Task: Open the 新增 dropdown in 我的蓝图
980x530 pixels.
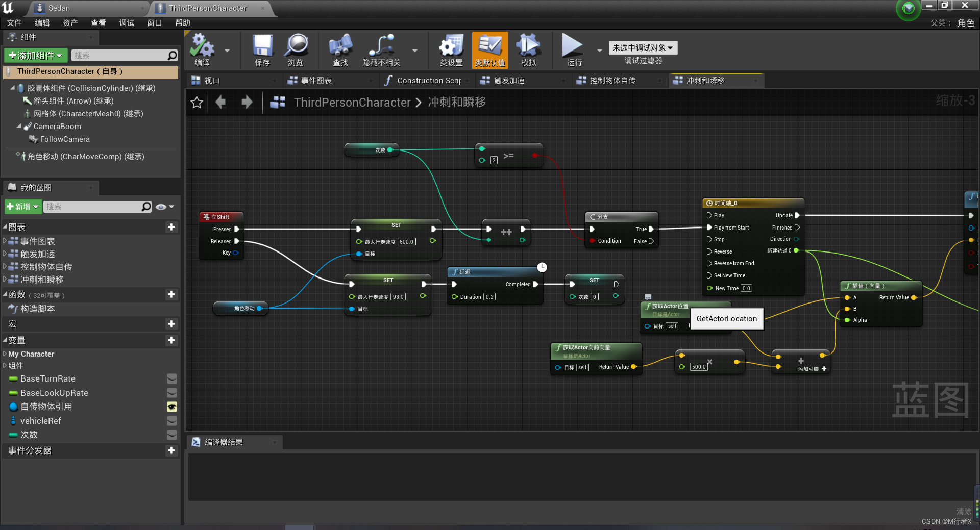Action: click(x=23, y=206)
